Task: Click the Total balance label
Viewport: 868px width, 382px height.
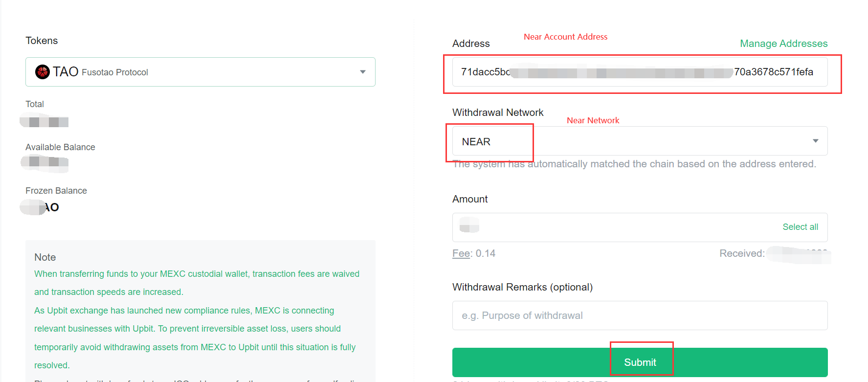Action: pos(35,104)
